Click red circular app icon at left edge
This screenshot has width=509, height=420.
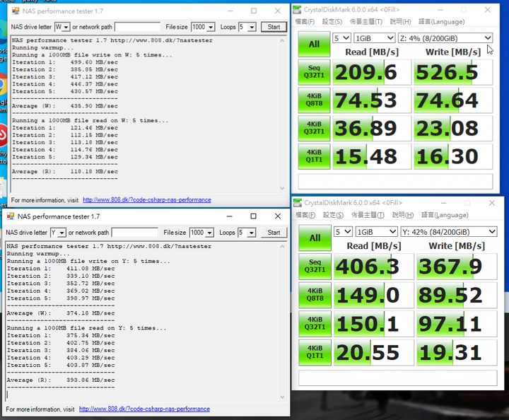point(3,135)
